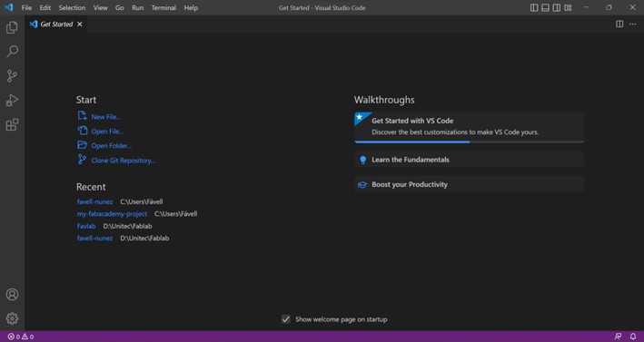Open the Go menu
This screenshot has height=342, width=644.
120,8
